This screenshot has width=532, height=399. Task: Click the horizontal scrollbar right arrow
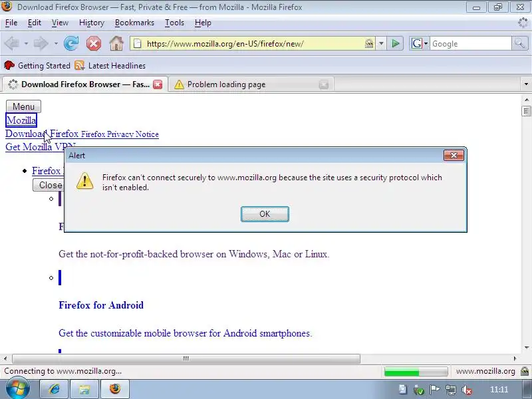pyautogui.click(x=515, y=358)
